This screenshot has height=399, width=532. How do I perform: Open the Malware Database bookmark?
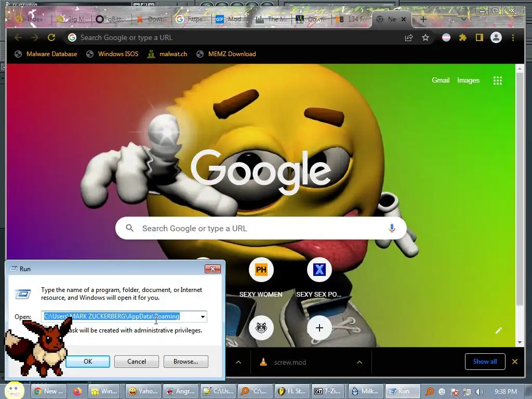[x=46, y=54]
